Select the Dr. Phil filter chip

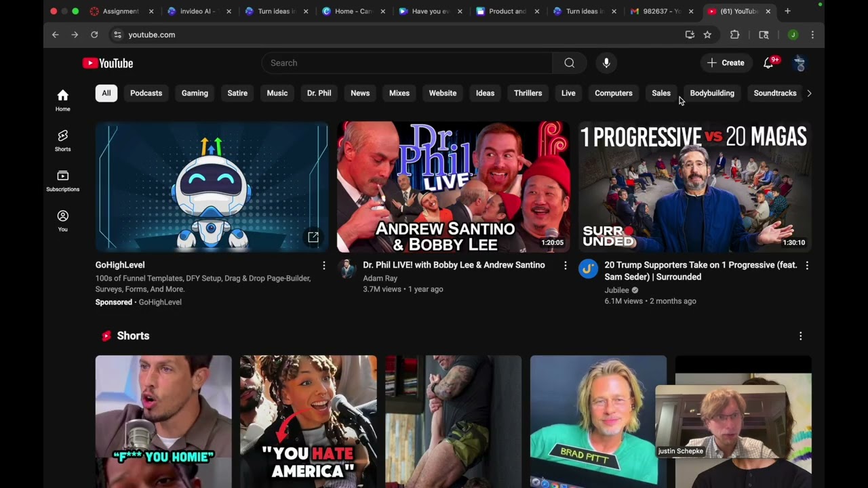[319, 93]
